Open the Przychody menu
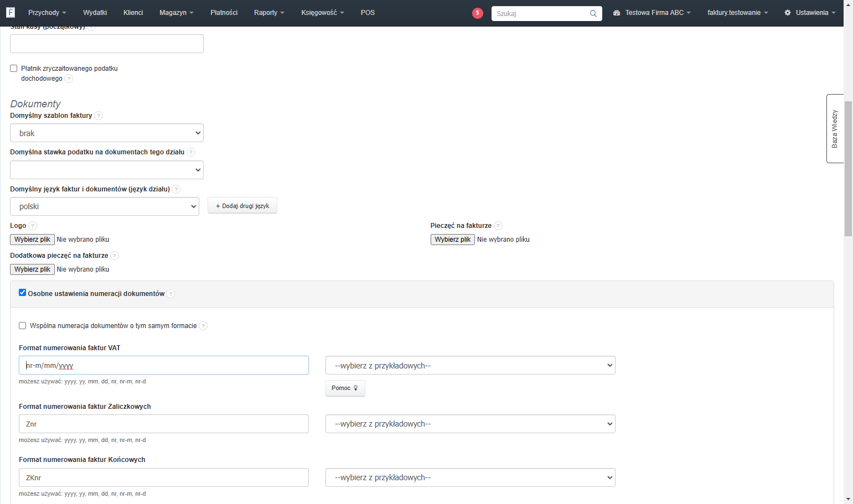Screen dimensions: 853x504 coord(47,13)
